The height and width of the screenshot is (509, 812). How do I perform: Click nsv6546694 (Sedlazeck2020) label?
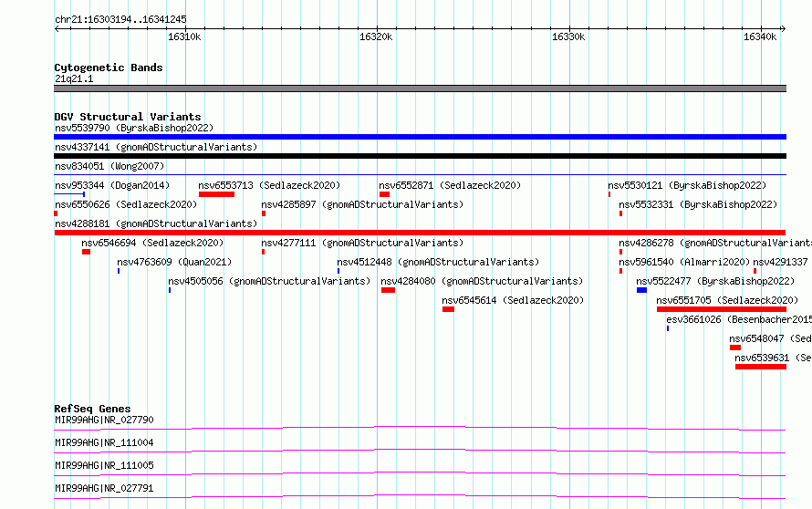(x=152, y=243)
